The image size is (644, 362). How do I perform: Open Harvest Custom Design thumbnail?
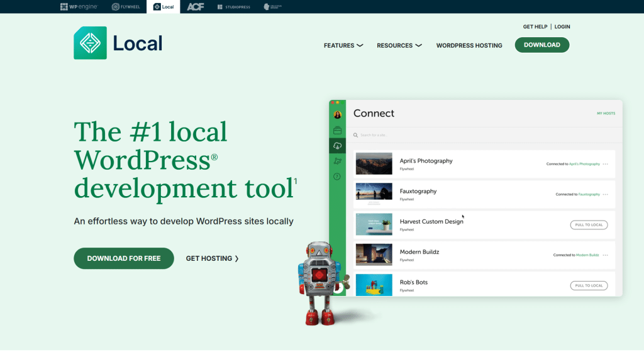(x=374, y=224)
